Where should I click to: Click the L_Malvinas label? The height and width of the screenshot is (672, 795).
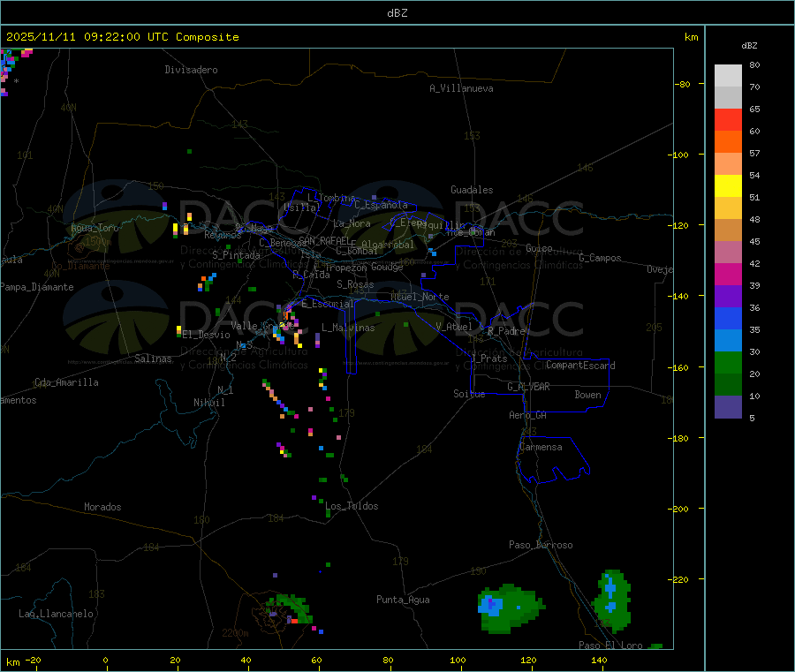click(348, 328)
